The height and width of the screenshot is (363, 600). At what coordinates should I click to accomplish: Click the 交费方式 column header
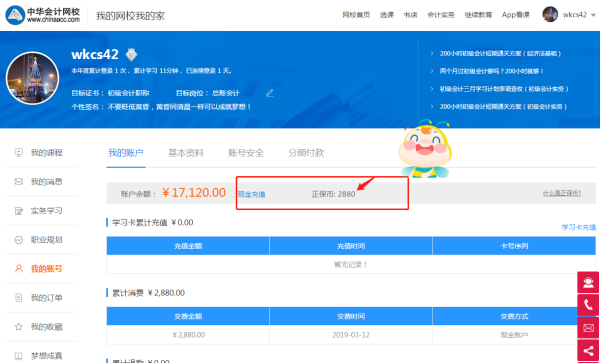click(x=514, y=316)
